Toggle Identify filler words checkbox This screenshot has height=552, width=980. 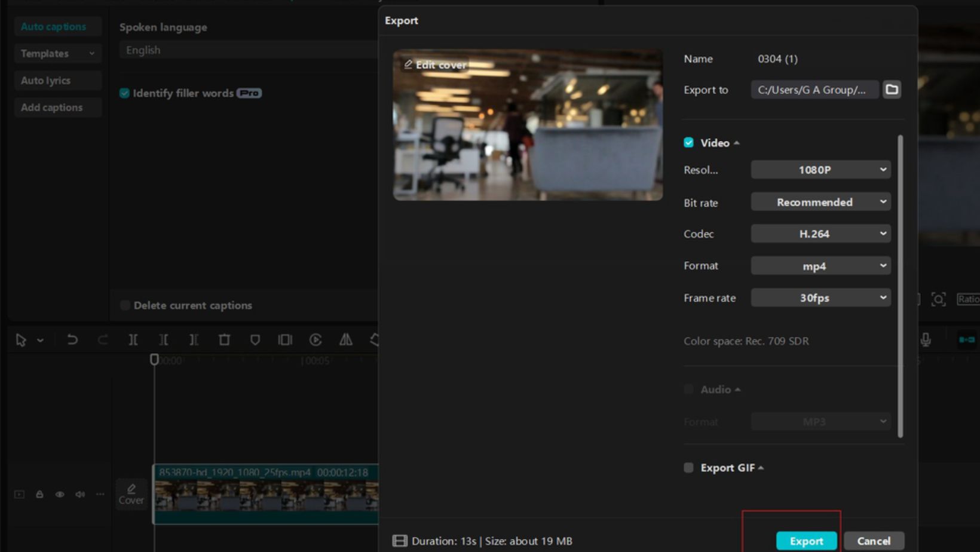tap(124, 93)
